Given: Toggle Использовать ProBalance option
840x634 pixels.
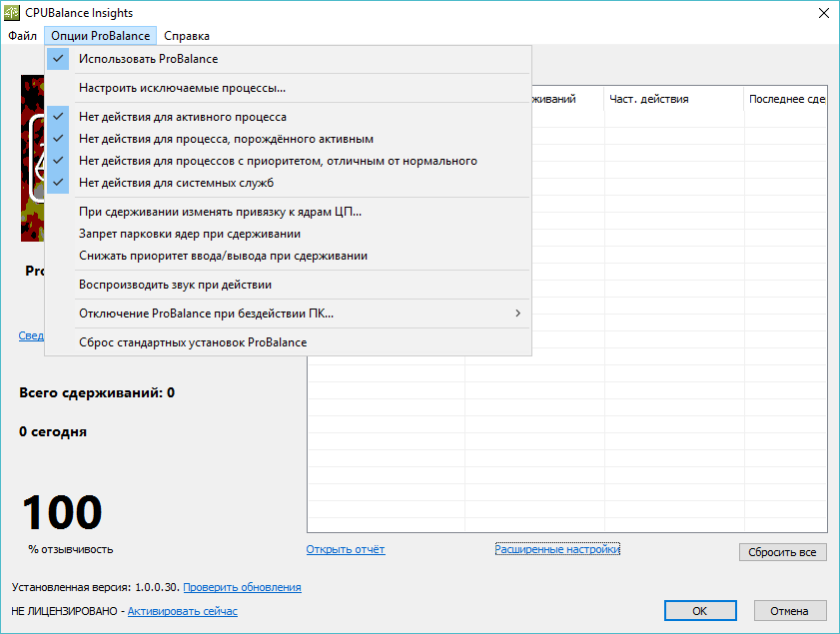Looking at the screenshot, I should pyautogui.click(x=289, y=59).
